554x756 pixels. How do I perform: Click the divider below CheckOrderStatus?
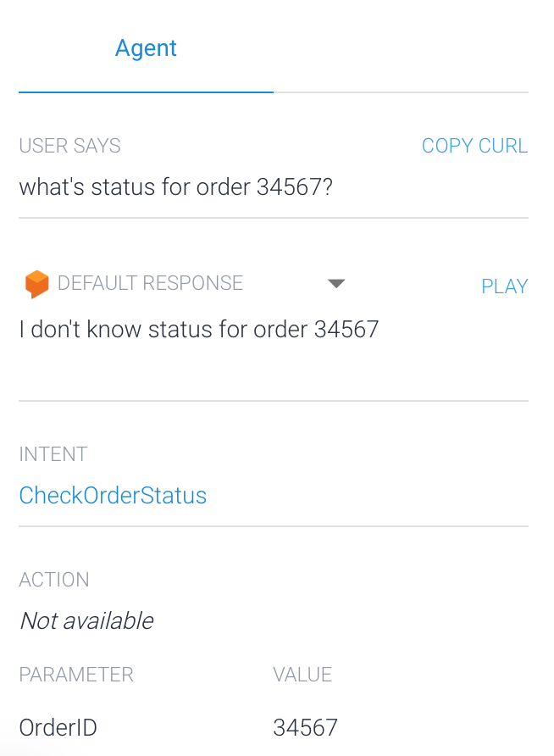(274, 526)
